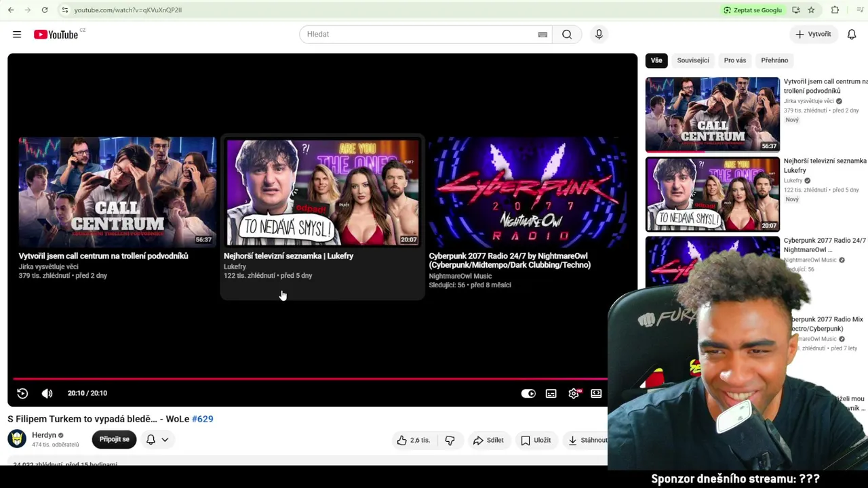The image size is (868, 488).
Task: Switch to theater mode in the player
Action: 596,393
